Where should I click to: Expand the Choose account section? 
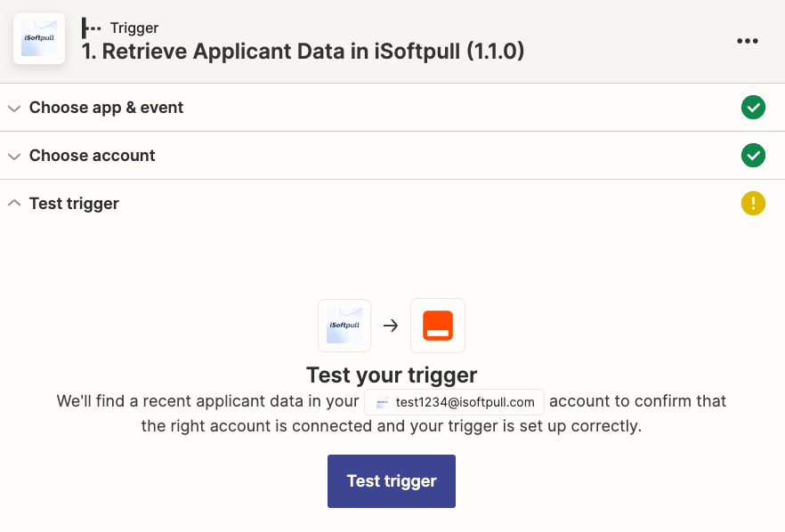click(x=14, y=156)
